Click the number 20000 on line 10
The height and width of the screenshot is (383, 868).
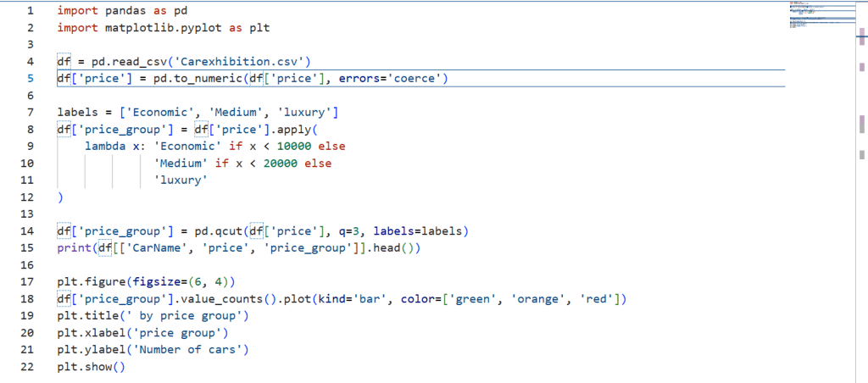280,163
